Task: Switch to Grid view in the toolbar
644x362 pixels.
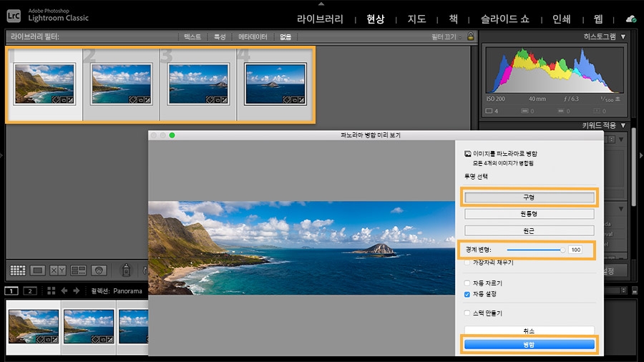Action: coord(18,270)
